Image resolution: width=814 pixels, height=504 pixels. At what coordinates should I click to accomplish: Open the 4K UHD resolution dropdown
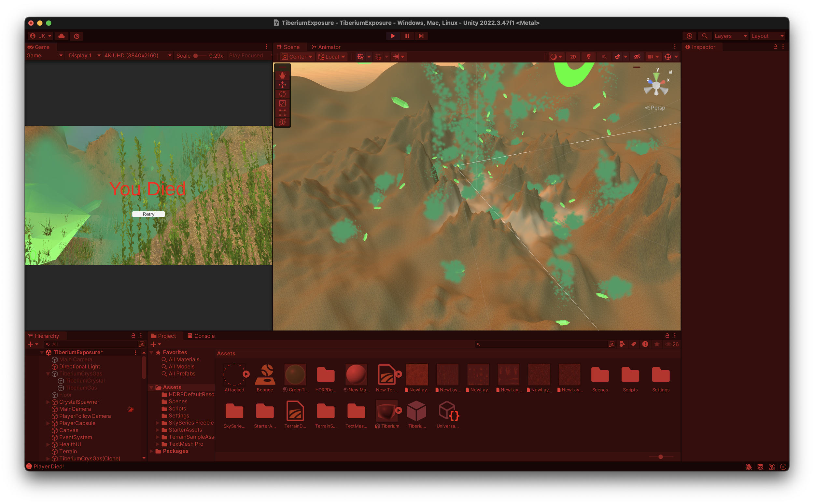click(137, 56)
